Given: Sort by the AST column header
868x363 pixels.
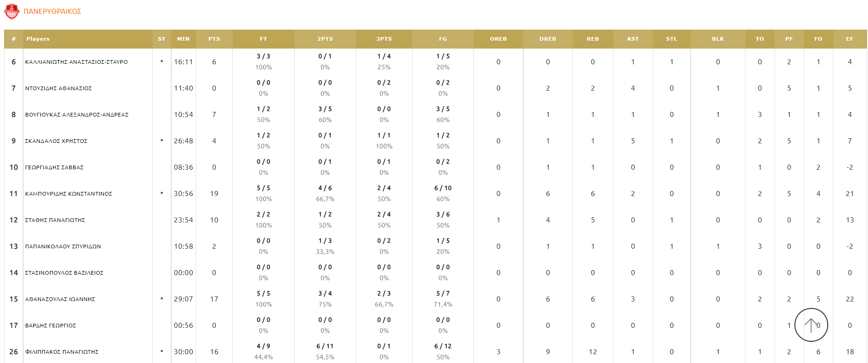Looking at the screenshot, I should [632, 39].
